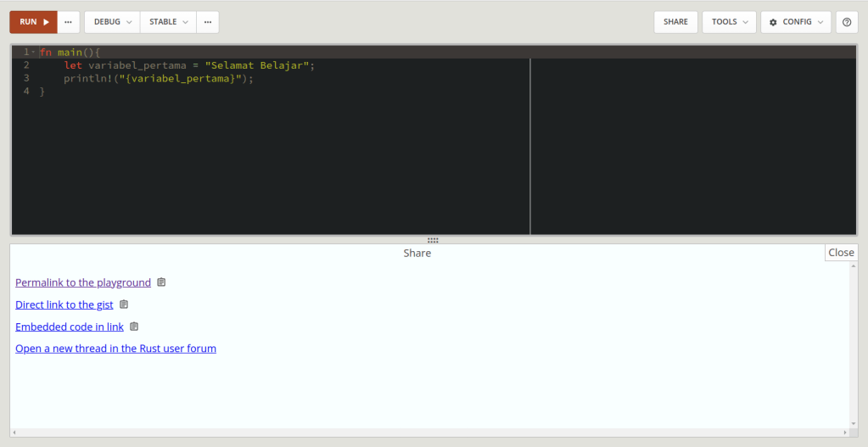The height and width of the screenshot is (447, 868).
Task: Expand the DEBUG mode dropdown
Action: pos(112,22)
